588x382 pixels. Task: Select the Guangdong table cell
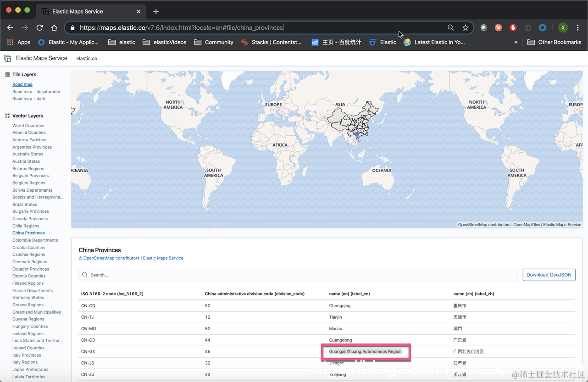(341, 340)
